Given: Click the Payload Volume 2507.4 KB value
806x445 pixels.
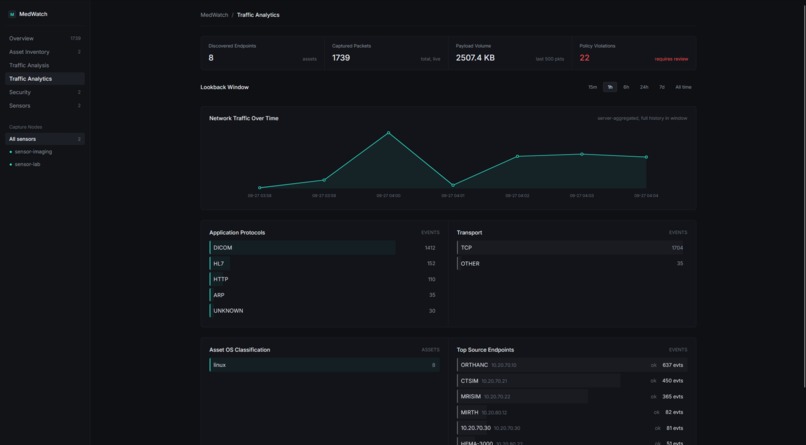Looking at the screenshot, I should pyautogui.click(x=475, y=58).
